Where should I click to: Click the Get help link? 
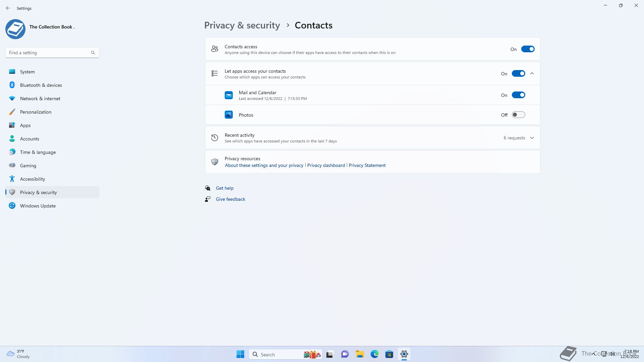point(225,188)
